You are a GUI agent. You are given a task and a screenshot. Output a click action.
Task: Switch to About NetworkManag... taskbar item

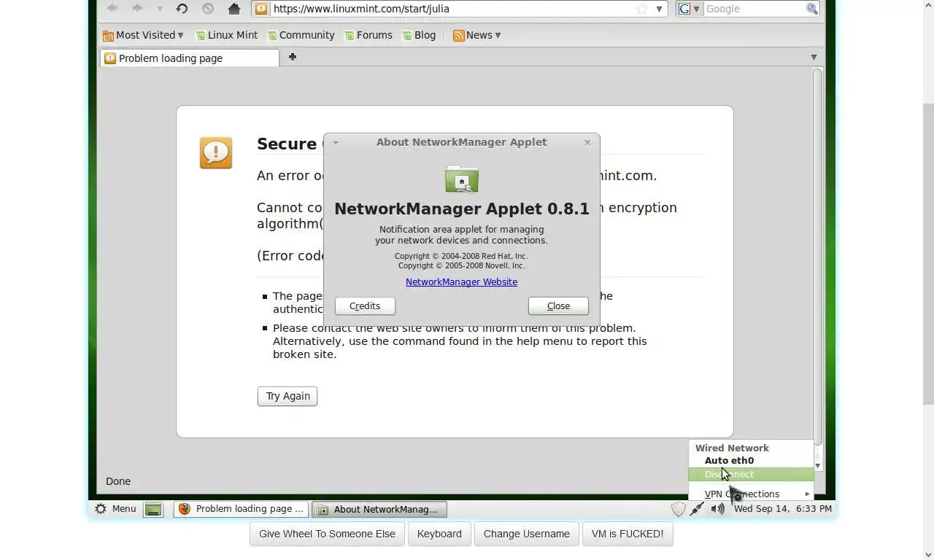click(x=379, y=509)
